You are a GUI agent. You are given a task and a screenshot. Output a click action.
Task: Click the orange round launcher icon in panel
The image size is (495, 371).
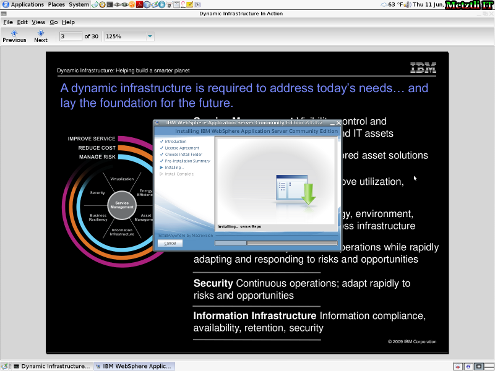(132, 4)
